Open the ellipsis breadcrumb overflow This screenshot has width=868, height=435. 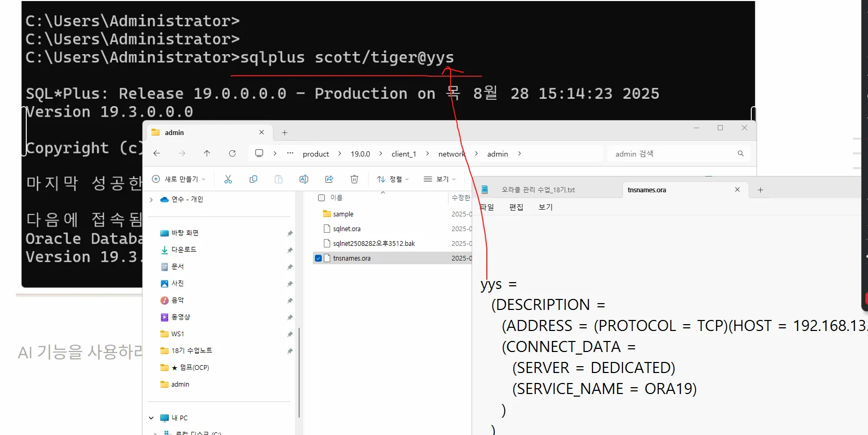coord(290,153)
